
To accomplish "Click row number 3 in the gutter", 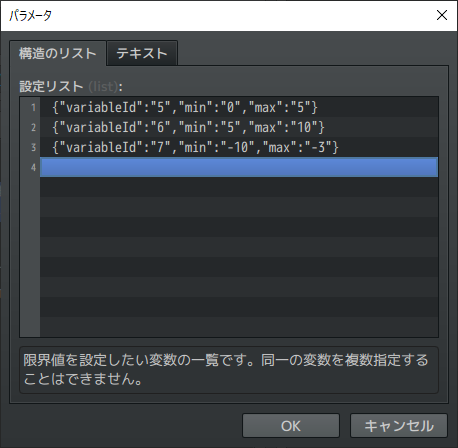I will coord(33,147).
